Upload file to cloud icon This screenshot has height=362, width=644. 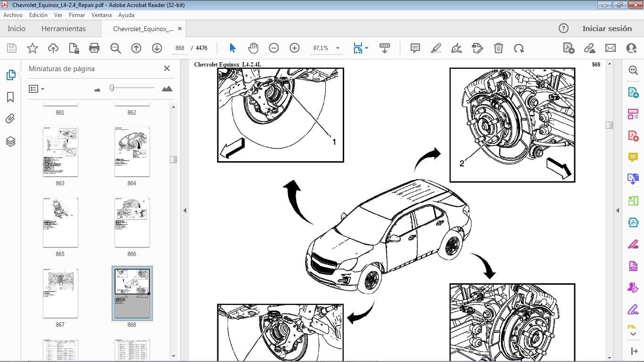point(53,48)
